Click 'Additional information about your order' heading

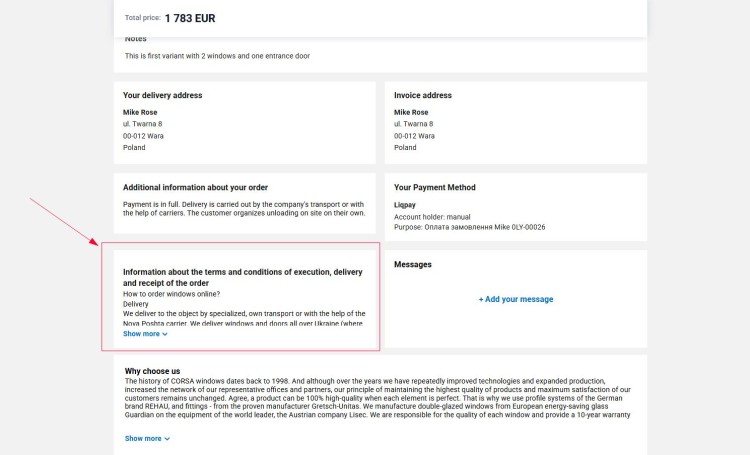(x=195, y=187)
